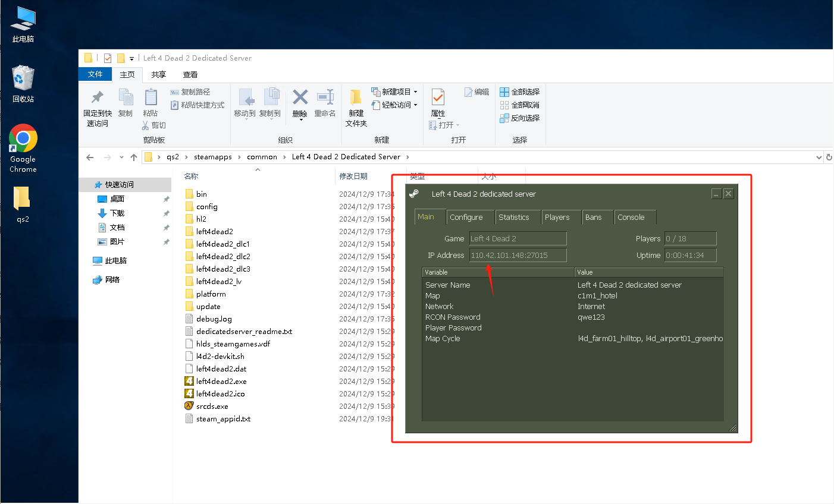The width and height of the screenshot is (834, 504).
Task: Switch to the Configure tab in the server window
Action: coord(470,218)
